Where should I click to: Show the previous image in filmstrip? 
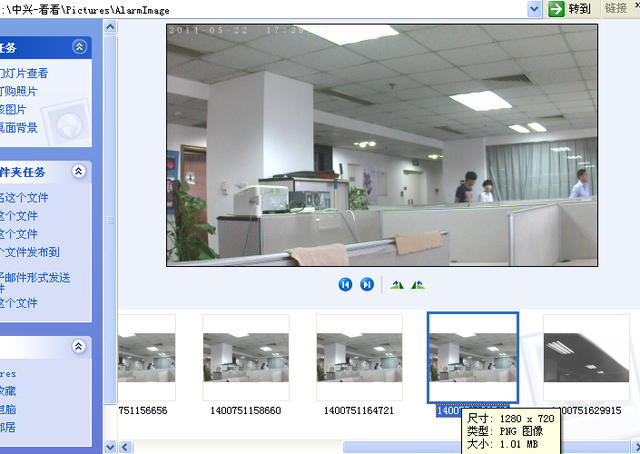pyautogui.click(x=345, y=285)
